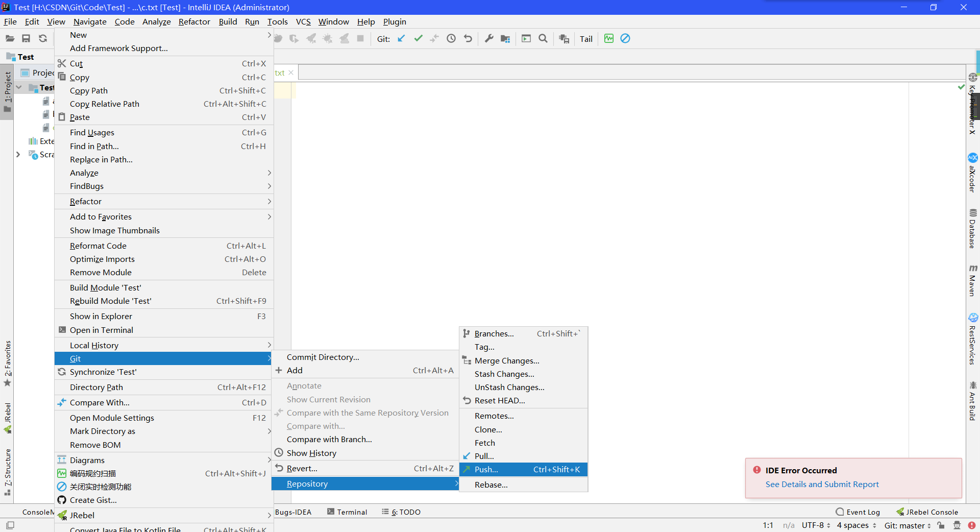980x532 pixels.
Task: Open the RestServices sidebar tab
Action: click(x=973, y=339)
